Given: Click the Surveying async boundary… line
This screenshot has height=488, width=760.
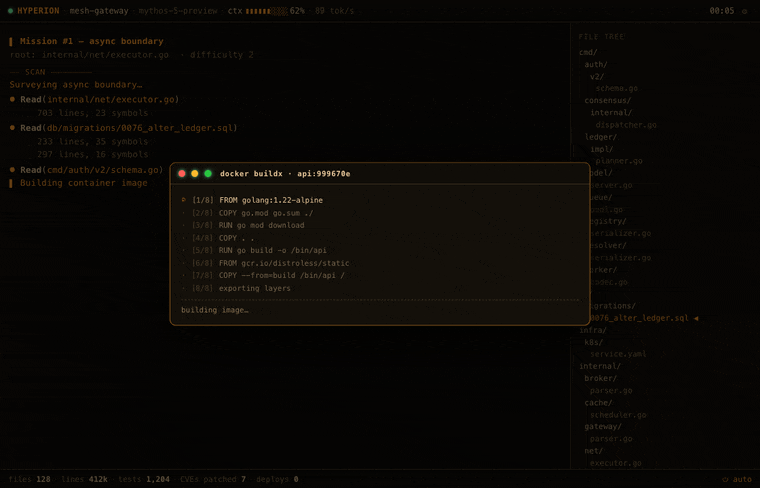Looking at the screenshot, I should coord(76,85).
